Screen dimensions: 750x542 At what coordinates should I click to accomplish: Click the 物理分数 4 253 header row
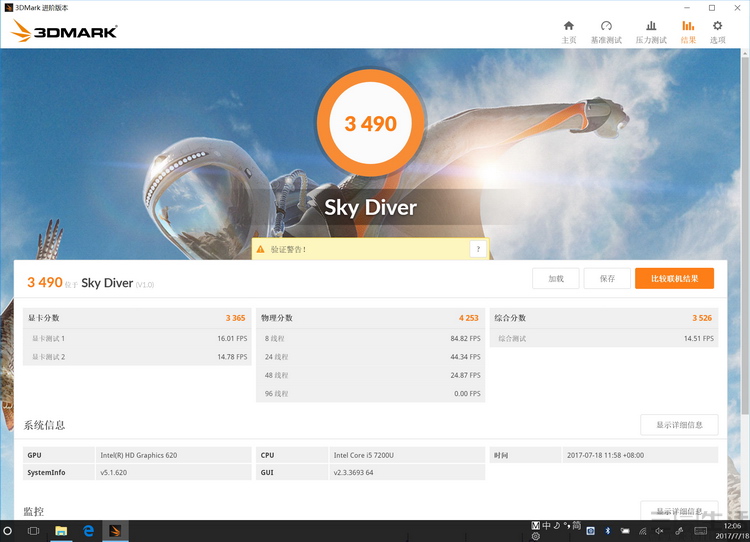tap(370, 318)
